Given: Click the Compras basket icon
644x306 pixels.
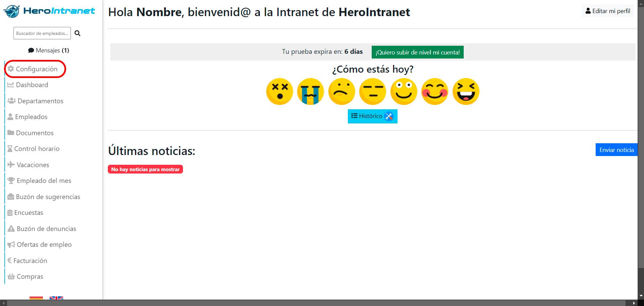Looking at the screenshot, I should coord(11,276).
